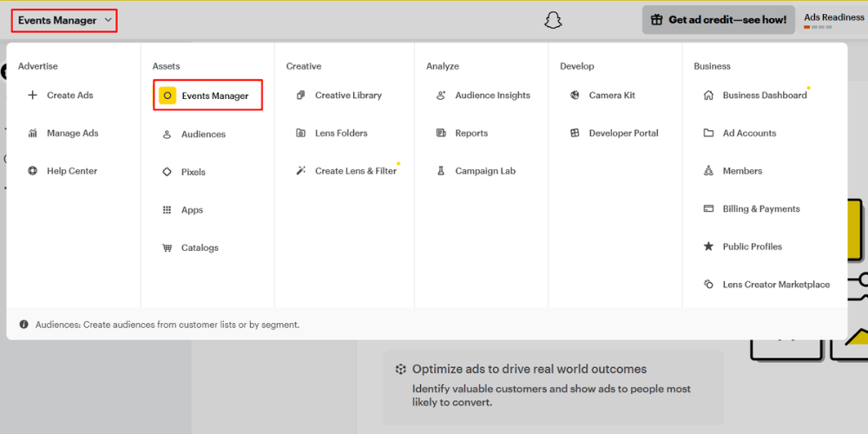Click the blocks icon beside Developer Portal
Screen dimensions: 868x434
pyautogui.click(x=575, y=133)
